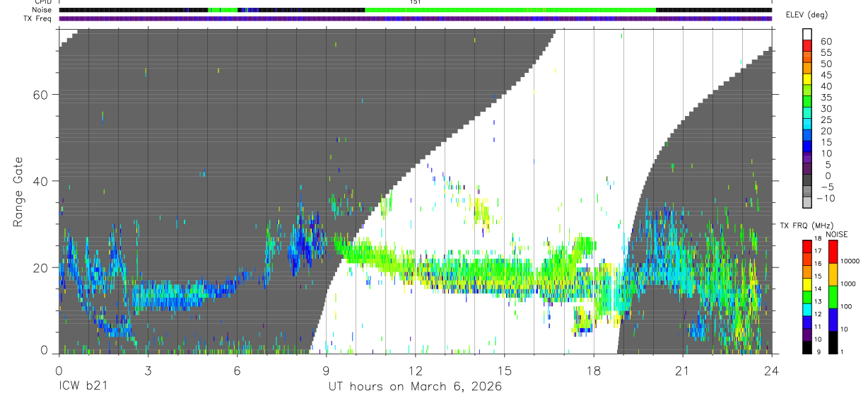Click the 'UT hours on March 6, 2026' axis title

click(x=415, y=387)
